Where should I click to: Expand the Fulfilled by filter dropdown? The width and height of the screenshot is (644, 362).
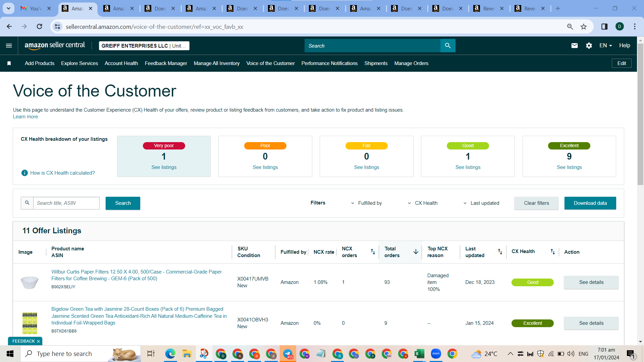[366, 203]
